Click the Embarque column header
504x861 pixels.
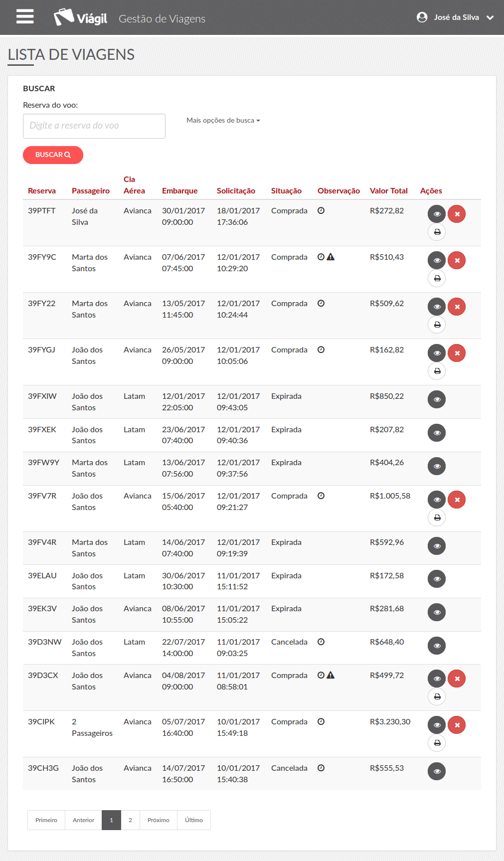[x=179, y=190]
